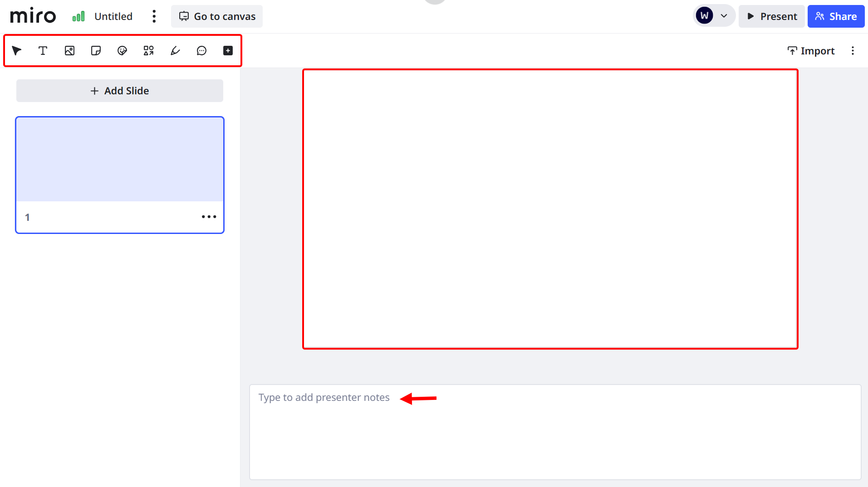Pick the Text tool
Viewport: 868px width, 487px height.
pyautogui.click(x=43, y=50)
